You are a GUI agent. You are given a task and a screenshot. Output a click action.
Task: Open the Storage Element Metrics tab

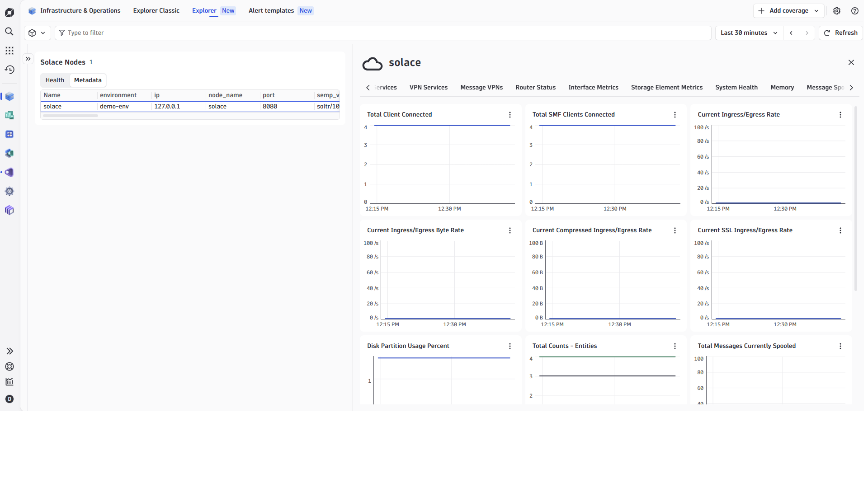pos(667,88)
